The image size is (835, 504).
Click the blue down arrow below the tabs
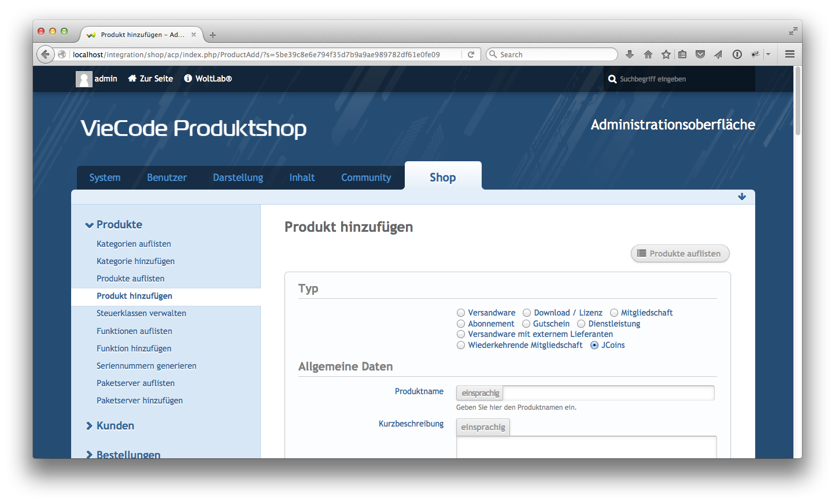742,197
